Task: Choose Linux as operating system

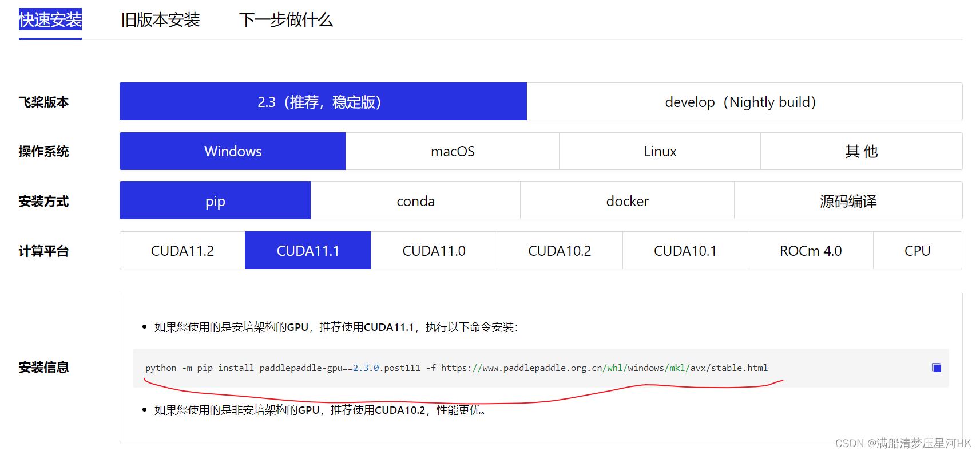Action: tap(660, 151)
